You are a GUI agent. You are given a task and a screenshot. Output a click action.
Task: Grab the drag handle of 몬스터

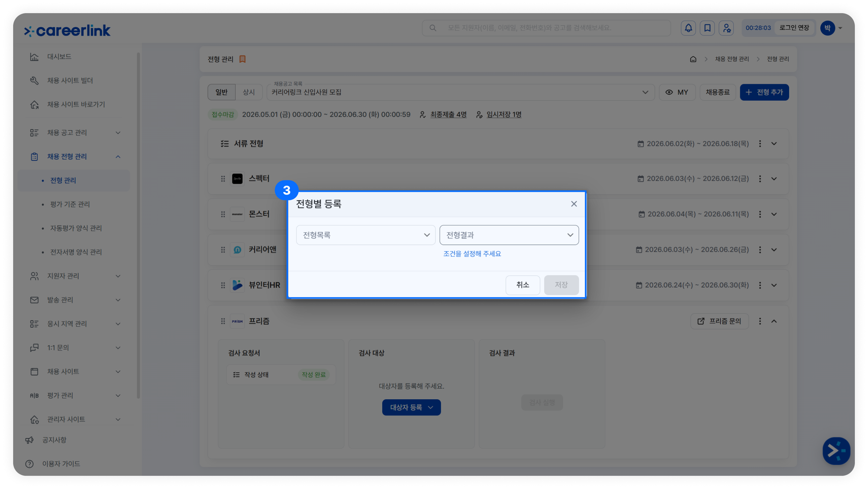tap(223, 214)
